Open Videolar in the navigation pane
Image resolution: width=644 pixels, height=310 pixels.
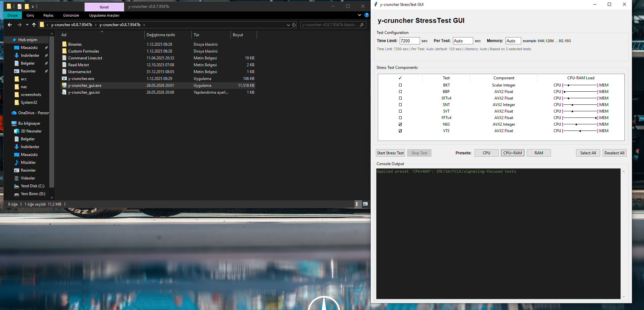click(28, 178)
